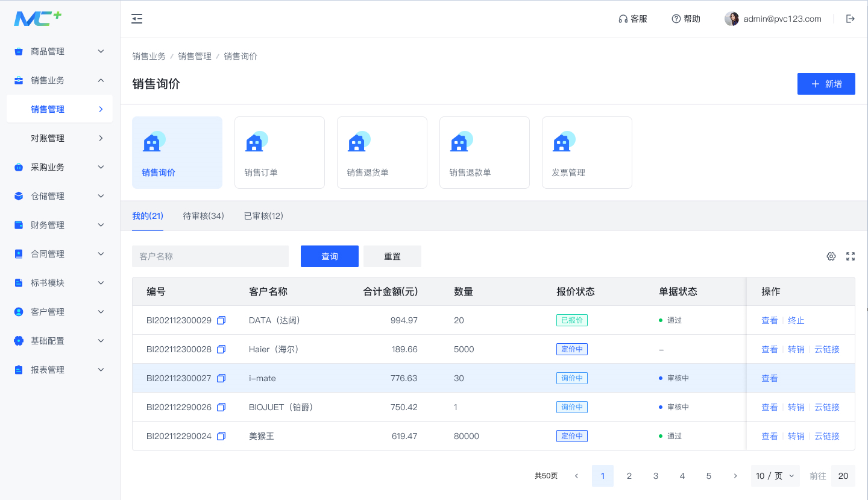Click 终止 link for DATA（达阔）row

click(x=796, y=320)
